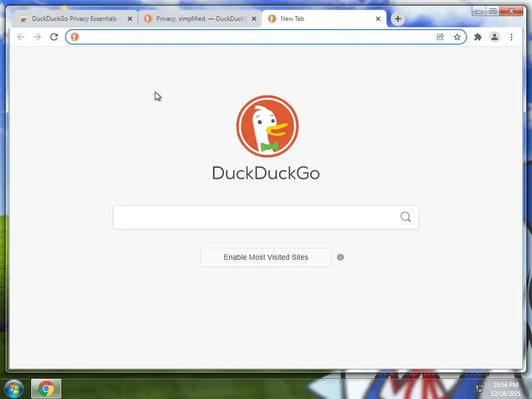This screenshot has height=399, width=532.
Task: Open the Extensions puzzle icon
Action: (x=478, y=37)
